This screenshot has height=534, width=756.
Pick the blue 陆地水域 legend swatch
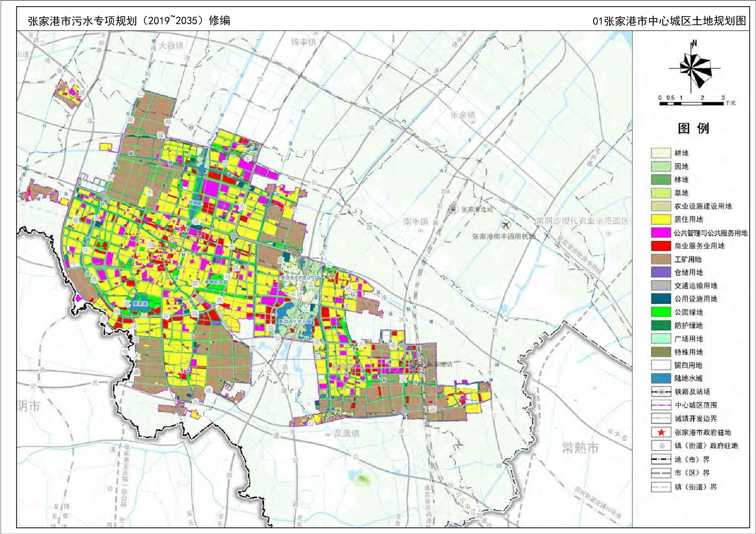click(x=661, y=378)
